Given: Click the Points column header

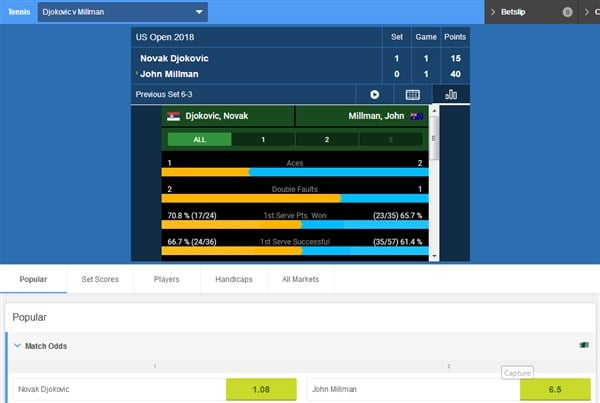Looking at the screenshot, I should pyautogui.click(x=455, y=37).
